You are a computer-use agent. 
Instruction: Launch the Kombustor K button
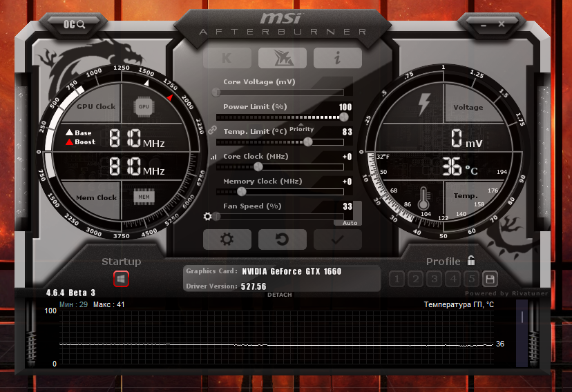click(227, 58)
